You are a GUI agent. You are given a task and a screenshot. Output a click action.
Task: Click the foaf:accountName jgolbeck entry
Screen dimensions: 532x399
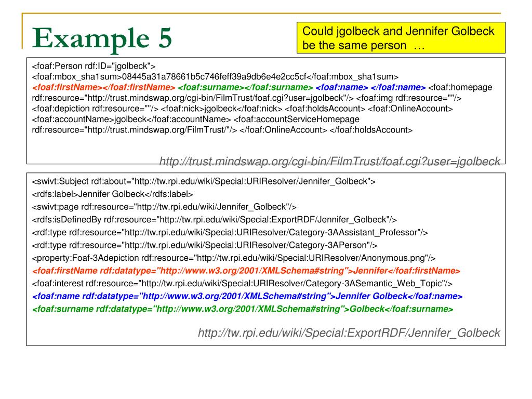tap(131, 119)
